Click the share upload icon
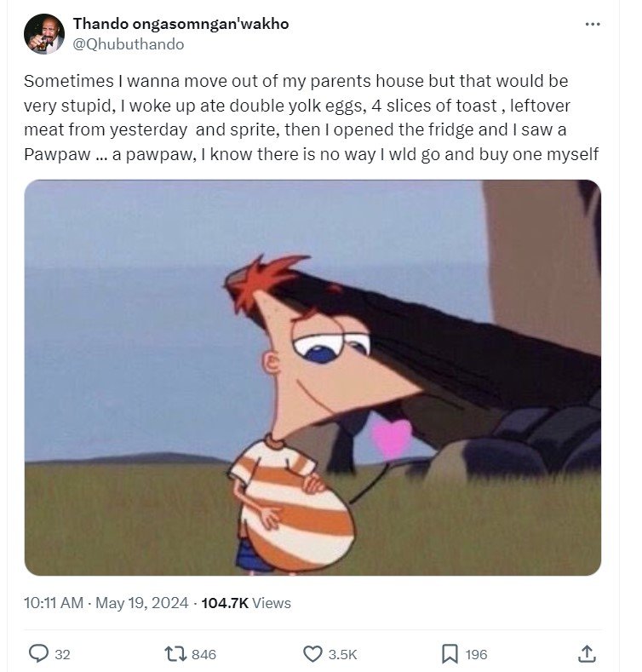The width and height of the screenshot is (642, 672). pyautogui.click(x=586, y=653)
